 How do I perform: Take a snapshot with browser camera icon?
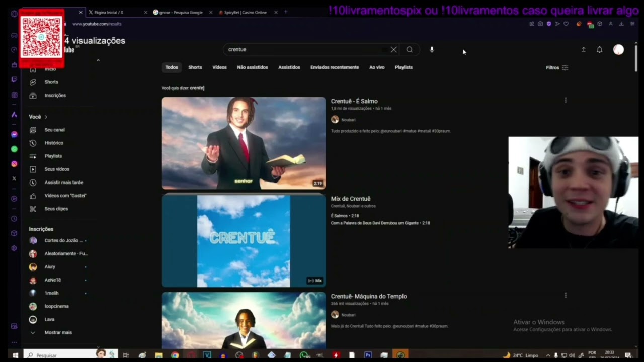540,24
